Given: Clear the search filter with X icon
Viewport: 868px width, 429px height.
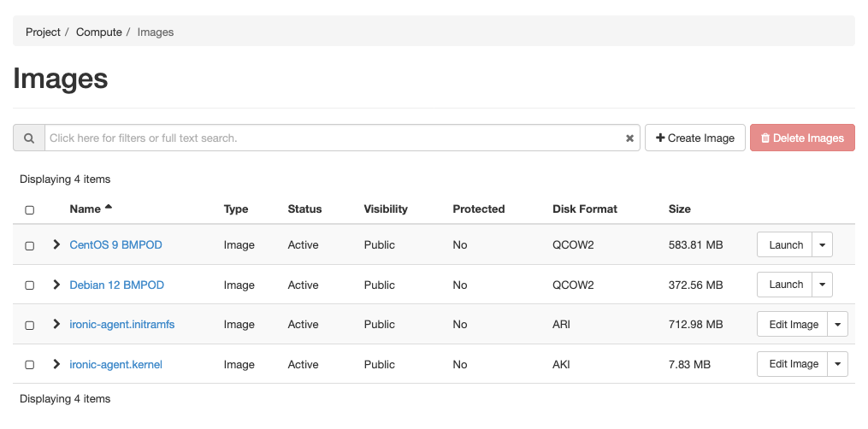Looking at the screenshot, I should click(x=629, y=138).
